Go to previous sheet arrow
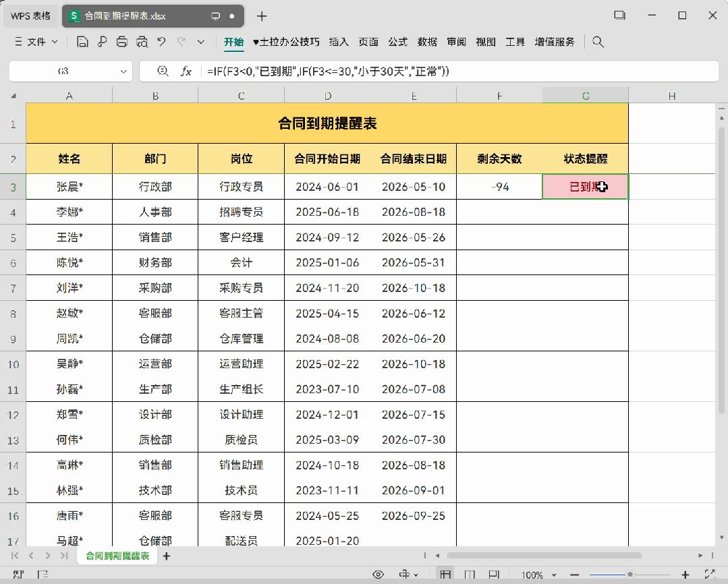Viewport: 728px width, 584px height. pyautogui.click(x=31, y=556)
